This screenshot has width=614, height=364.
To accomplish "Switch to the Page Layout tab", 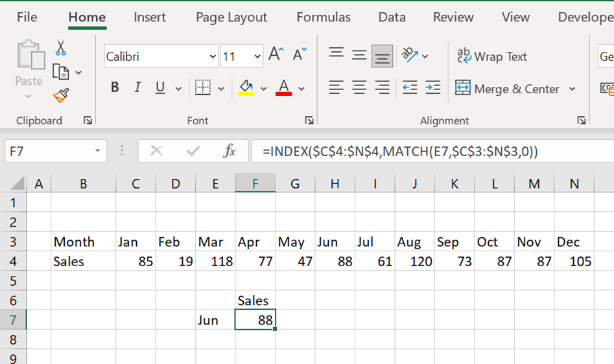I will pyautogui.click(x=231, y=17).
